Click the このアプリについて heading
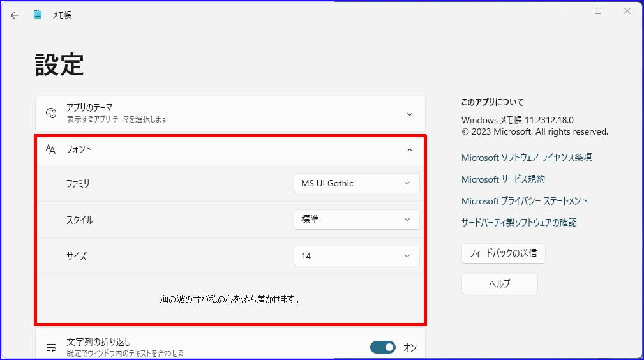 pyautogui.click(x=493, y=102)
